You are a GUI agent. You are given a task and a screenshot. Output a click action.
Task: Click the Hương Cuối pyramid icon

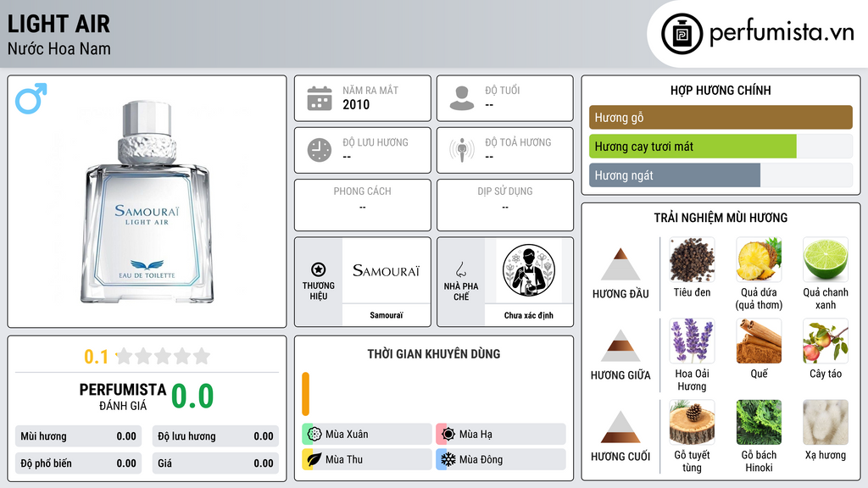pos(620,427)
